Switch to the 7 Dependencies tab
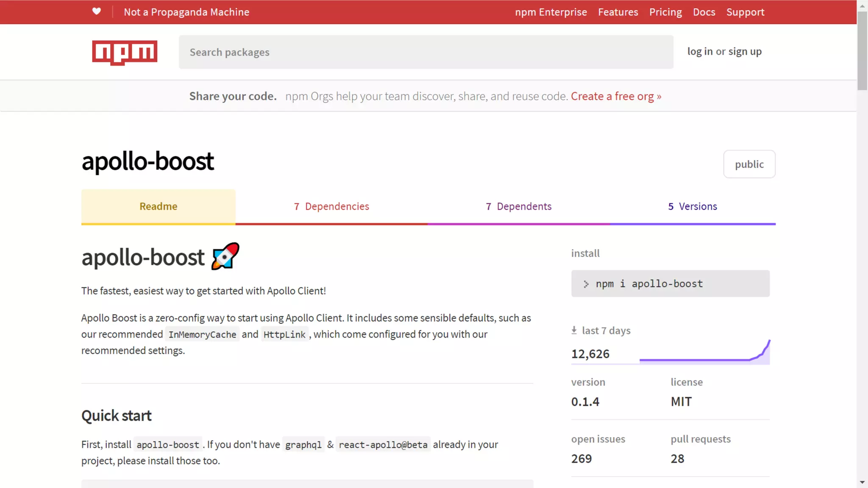This screenshot has width=868, height=488. [x=331, y=206]
